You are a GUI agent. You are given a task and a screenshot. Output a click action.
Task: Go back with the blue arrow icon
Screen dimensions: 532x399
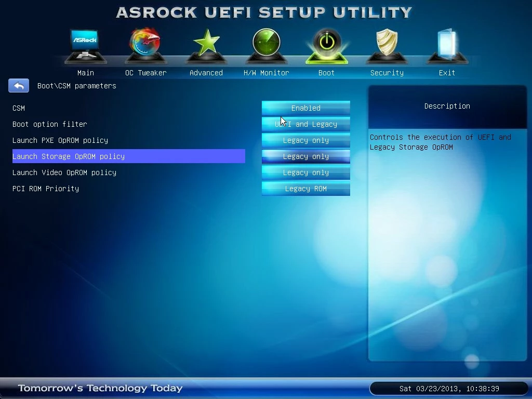point(19,86)
